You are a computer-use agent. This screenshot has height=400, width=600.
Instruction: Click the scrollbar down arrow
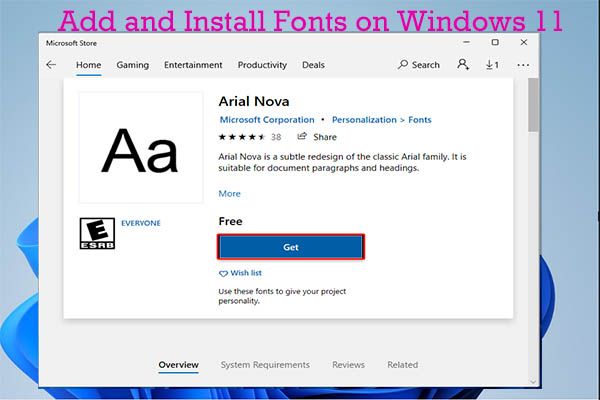pyautogui.click(x=533, y=382)
